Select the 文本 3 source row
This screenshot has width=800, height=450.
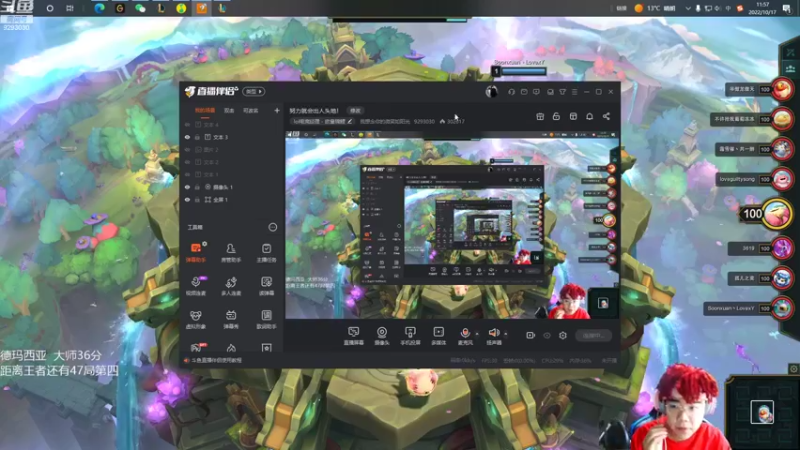coord(232,137)
